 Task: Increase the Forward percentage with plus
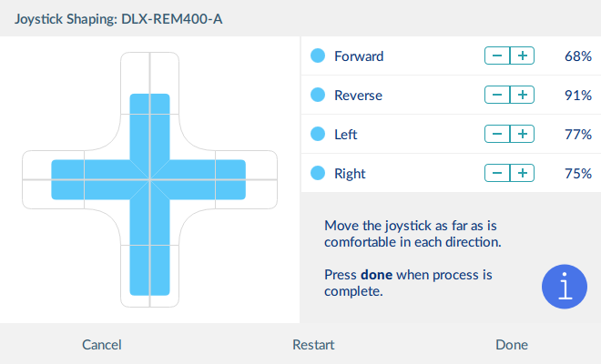(x=522, y=56)
